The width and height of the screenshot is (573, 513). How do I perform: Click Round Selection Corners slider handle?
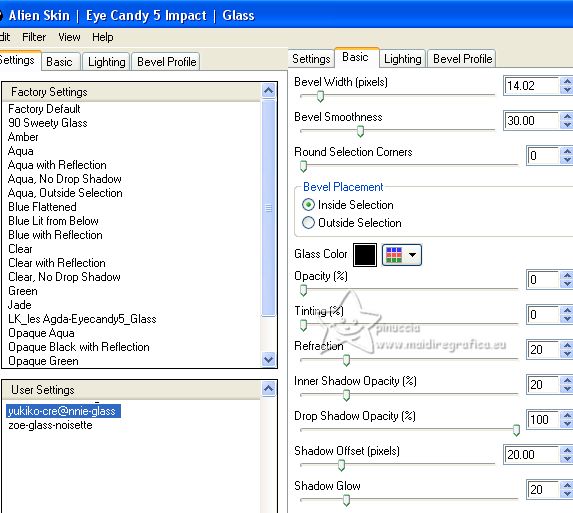click(x=303, y=166)
